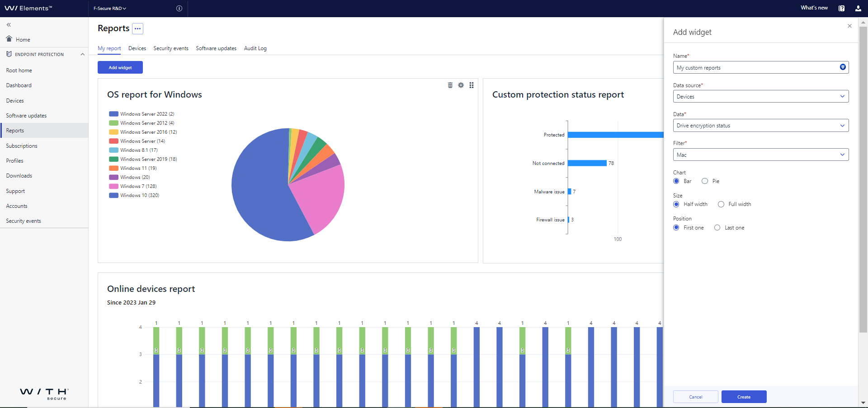Open the Reports more-options ellipsis button
868x408 pixels.
(x=137, y=28)
